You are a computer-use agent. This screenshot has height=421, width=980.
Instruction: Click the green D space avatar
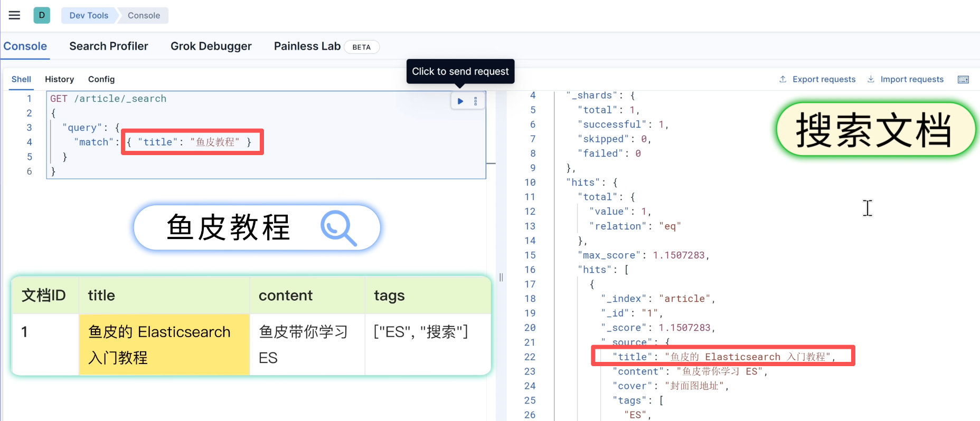click(x=42, y=15)
